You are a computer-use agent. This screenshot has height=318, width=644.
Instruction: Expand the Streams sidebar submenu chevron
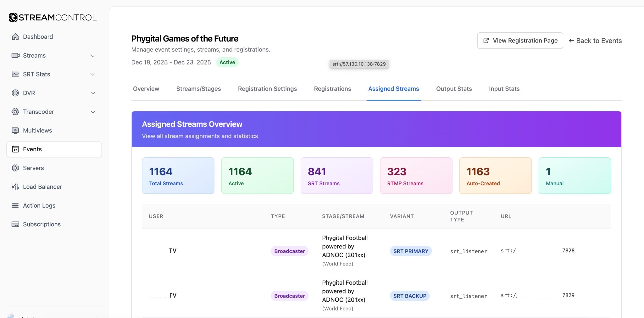coord(93,56)
